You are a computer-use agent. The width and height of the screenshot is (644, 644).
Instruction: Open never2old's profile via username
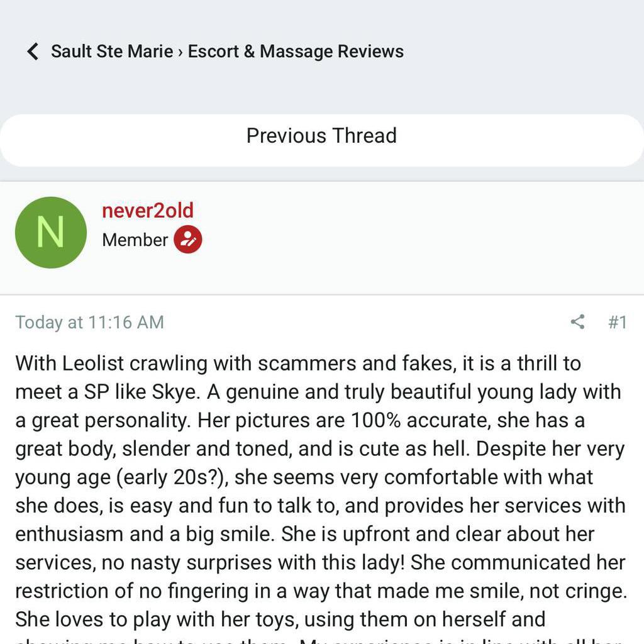click(x=148, y=211)
